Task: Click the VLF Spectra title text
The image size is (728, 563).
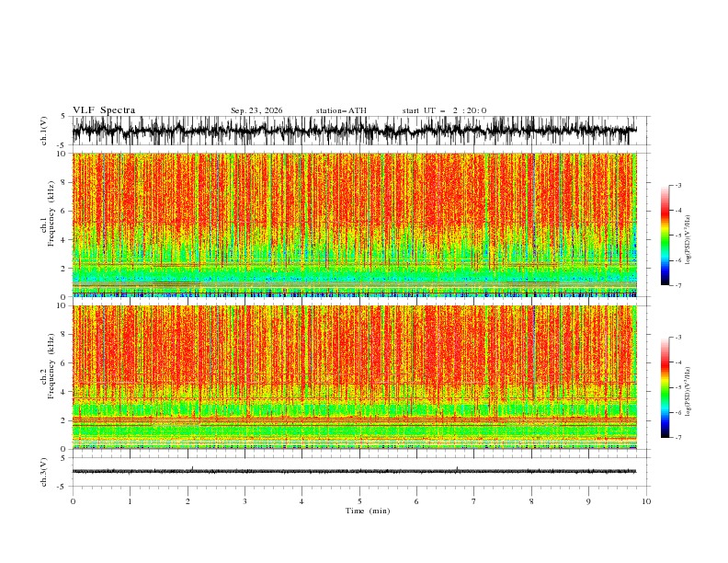Action: pyautogui.click(x=104, y=110)
